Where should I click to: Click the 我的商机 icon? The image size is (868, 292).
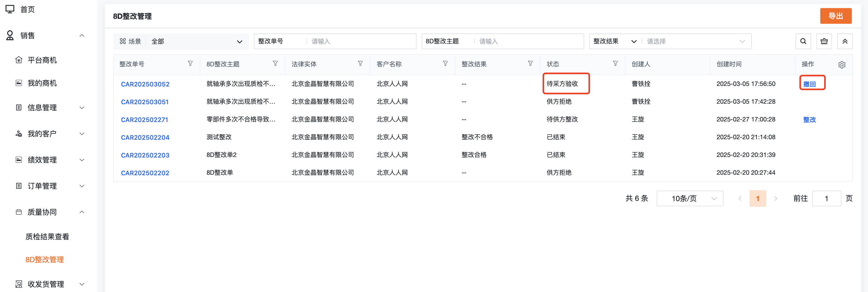pos(19,83)
